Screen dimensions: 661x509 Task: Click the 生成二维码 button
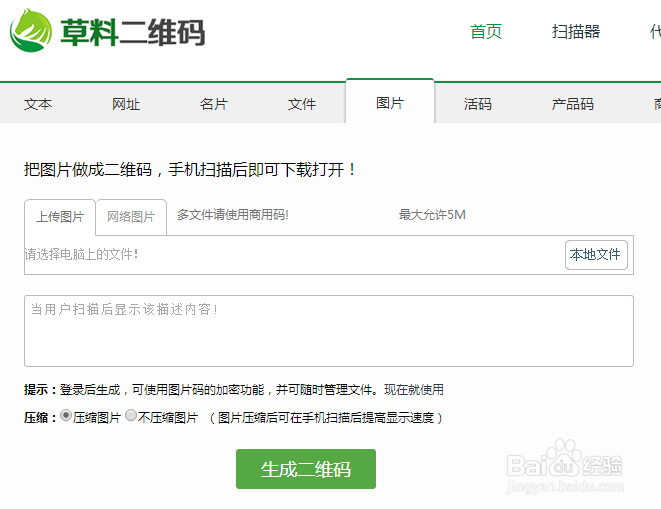[x=306, y=469]
